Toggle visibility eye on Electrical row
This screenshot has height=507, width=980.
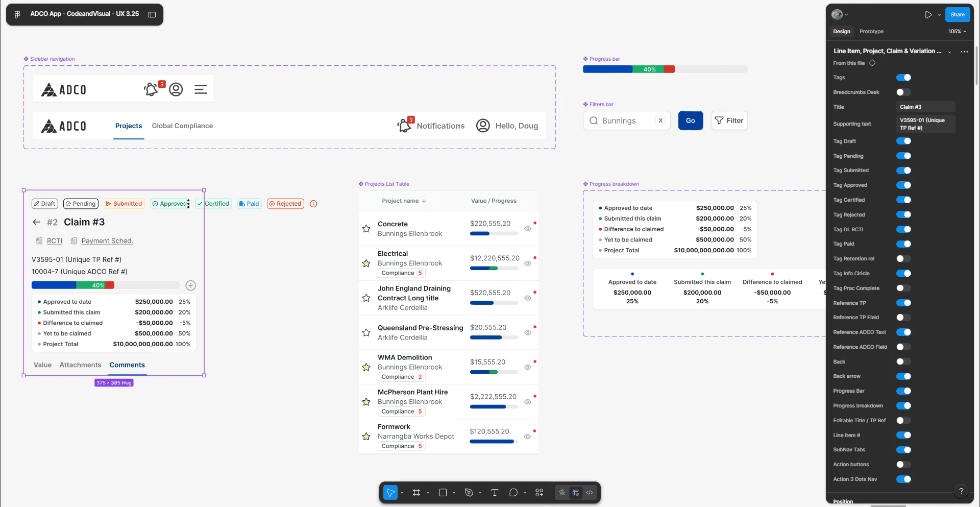tap(528, 263)
